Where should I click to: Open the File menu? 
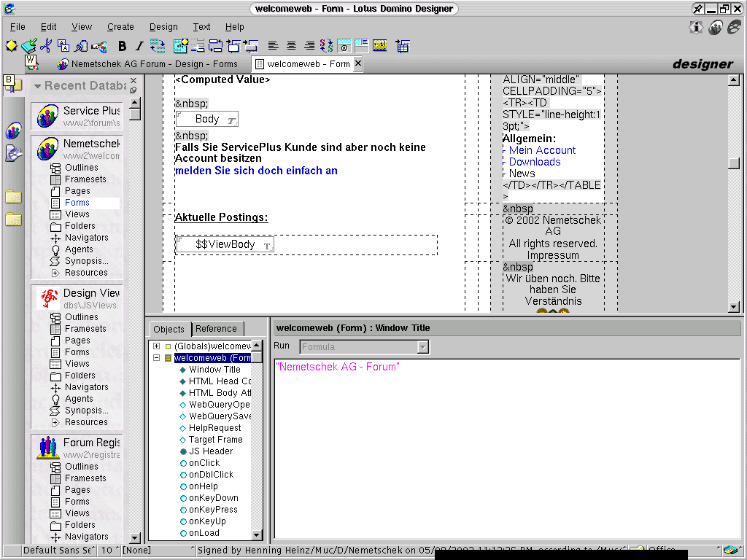[18, 27]
